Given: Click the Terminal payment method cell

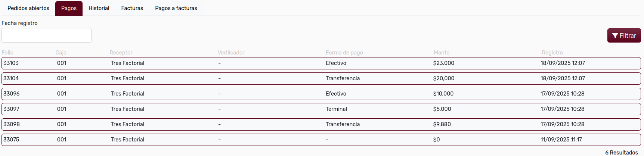Looking at the screenshot, I should (x=336, y=109).
